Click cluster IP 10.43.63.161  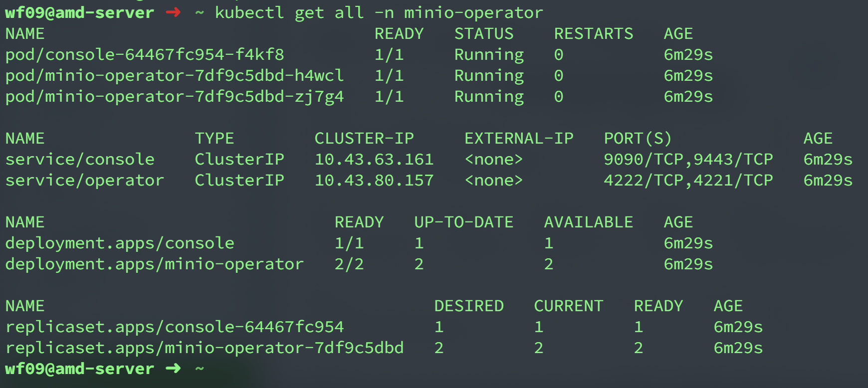(374, 159)
